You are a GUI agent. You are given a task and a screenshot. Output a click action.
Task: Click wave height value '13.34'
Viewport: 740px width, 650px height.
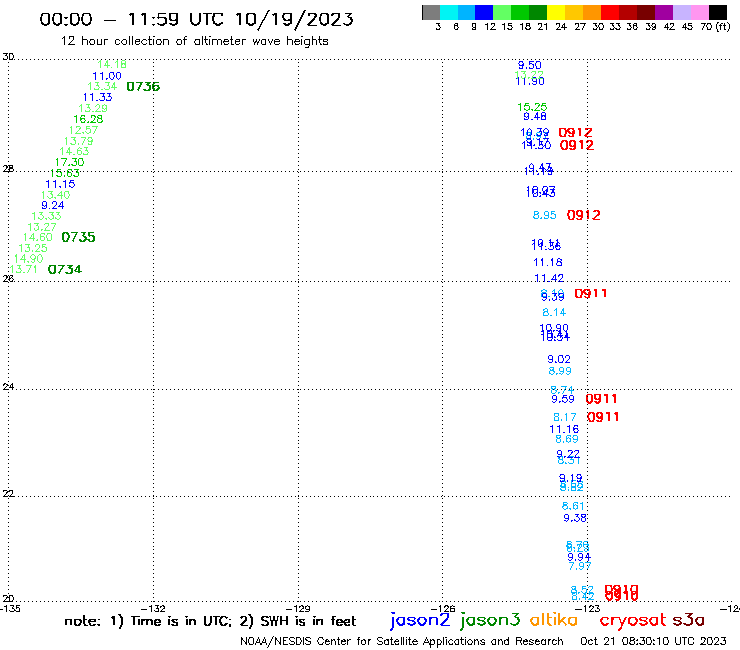click(x=102, y=86)
